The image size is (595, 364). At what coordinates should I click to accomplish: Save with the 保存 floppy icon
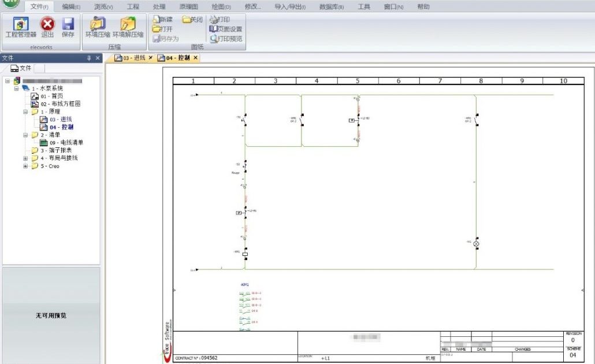tap(68, 27)
